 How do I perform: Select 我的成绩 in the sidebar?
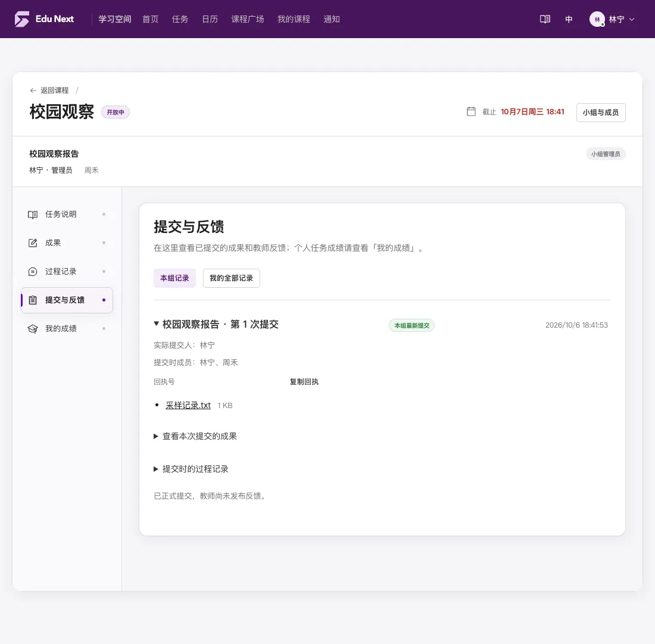tap(67, 329)
